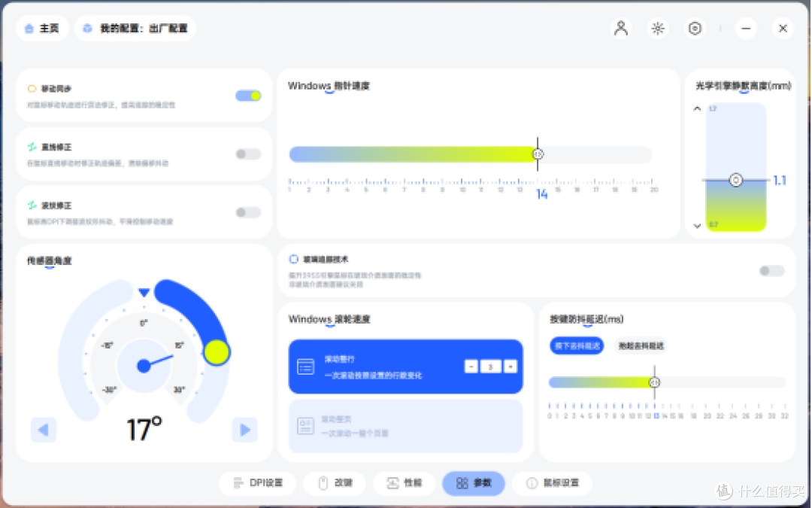Decrease scroll lines with minus button

471,367
